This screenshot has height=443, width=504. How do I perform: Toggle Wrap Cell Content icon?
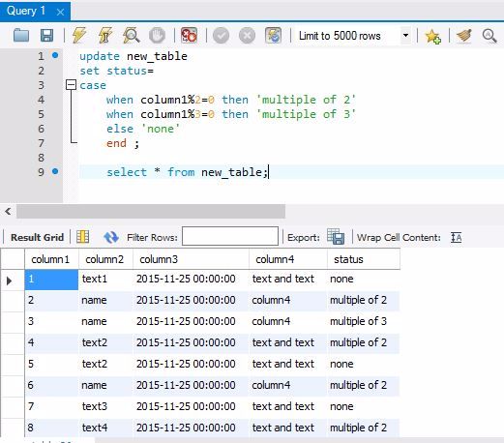(x=456, y=238)
